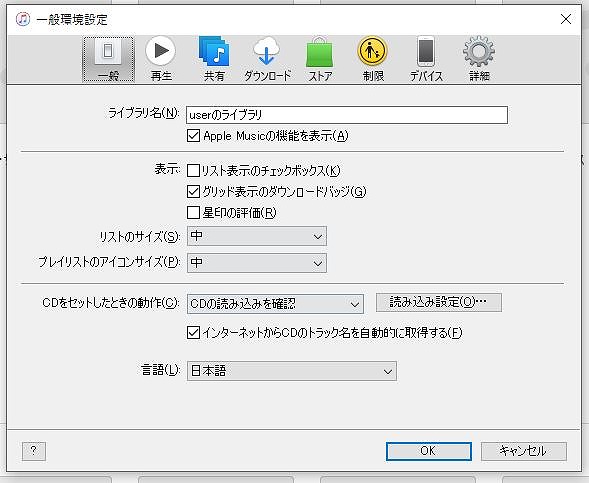Expand the CDをセットしたときの動作 dropdown
Viewport: 589px width, 483px height.
[275, 303]
